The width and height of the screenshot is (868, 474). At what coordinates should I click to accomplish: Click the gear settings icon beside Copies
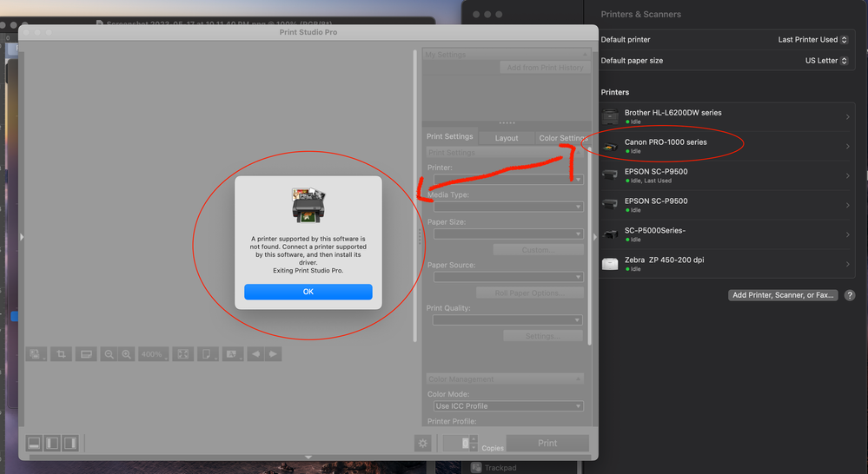[423, 443]
